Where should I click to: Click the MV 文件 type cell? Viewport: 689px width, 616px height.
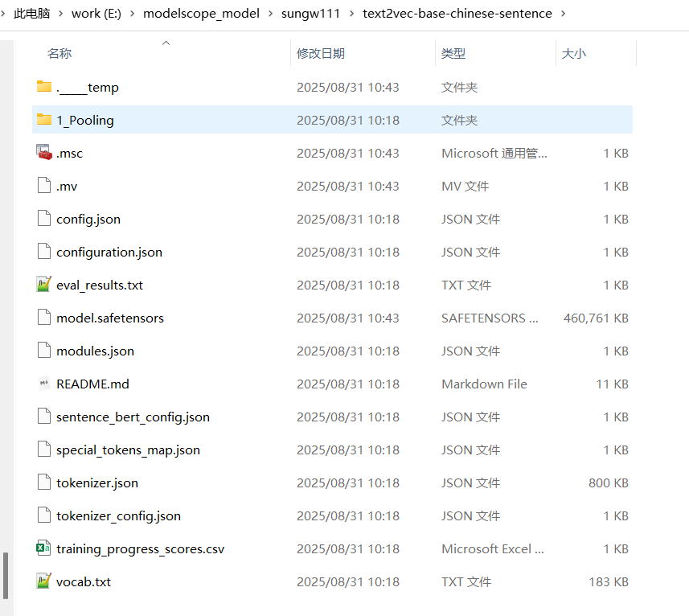coord(465,187)
